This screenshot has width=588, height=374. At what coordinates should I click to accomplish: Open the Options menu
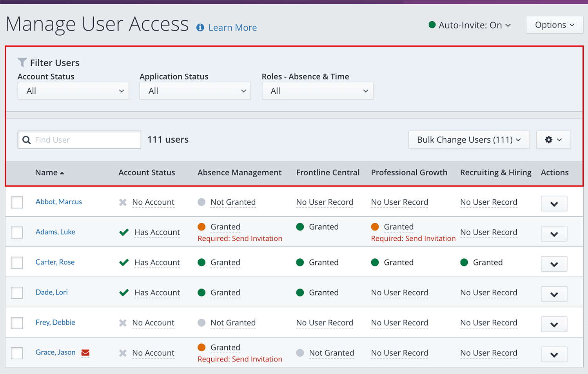(554, 25)
